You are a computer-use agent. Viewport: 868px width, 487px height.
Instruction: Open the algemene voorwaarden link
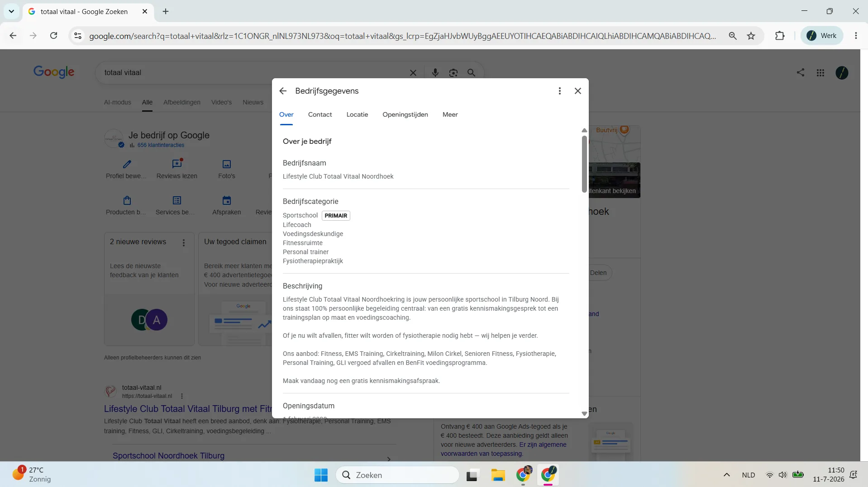point(504,449)
